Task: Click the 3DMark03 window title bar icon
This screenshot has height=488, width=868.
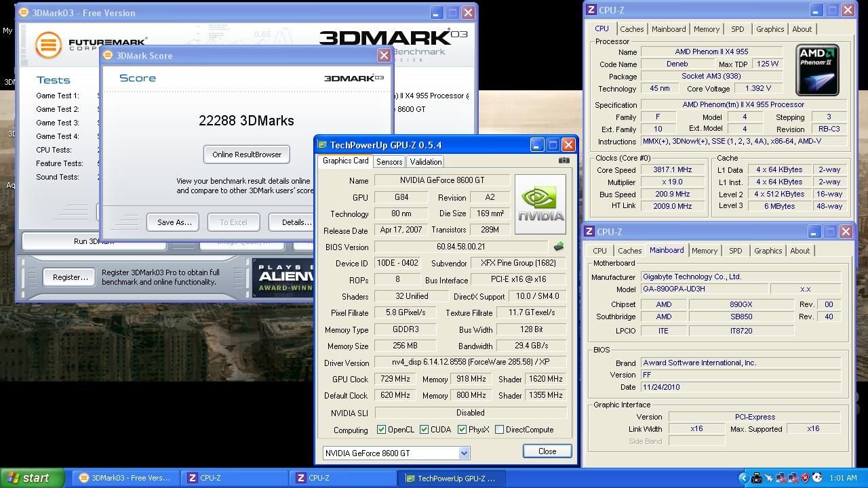Action: pyautogui.click(x=24, y=13)
